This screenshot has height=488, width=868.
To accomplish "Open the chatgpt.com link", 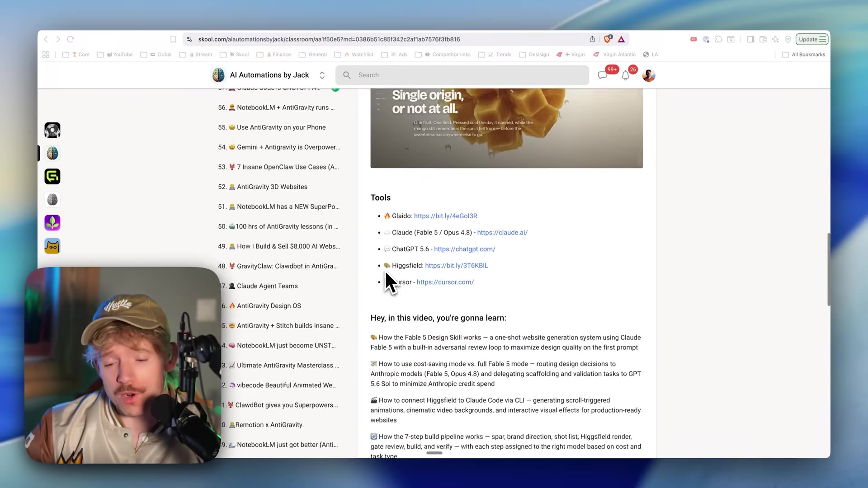I will (x=464, y=249).
